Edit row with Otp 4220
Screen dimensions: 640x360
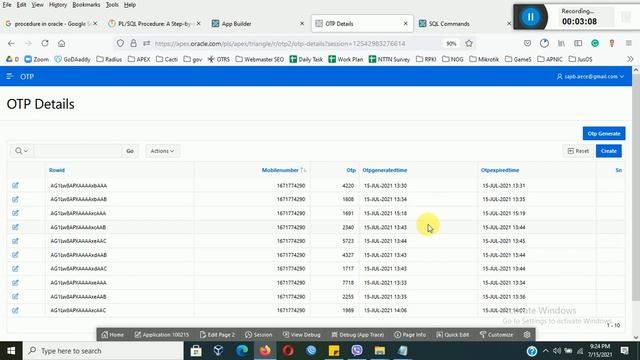coord(15,185)
